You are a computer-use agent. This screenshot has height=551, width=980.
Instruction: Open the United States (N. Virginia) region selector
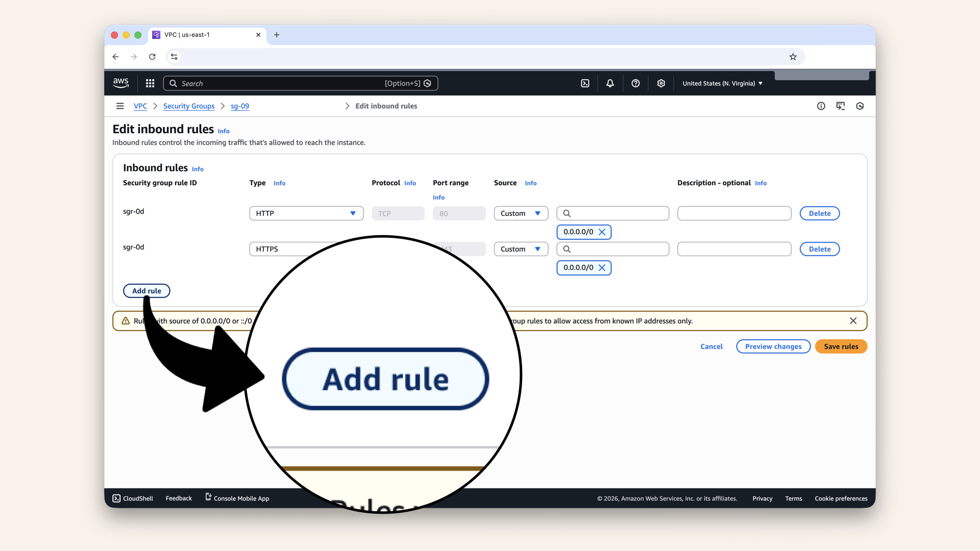click(722, 83)
